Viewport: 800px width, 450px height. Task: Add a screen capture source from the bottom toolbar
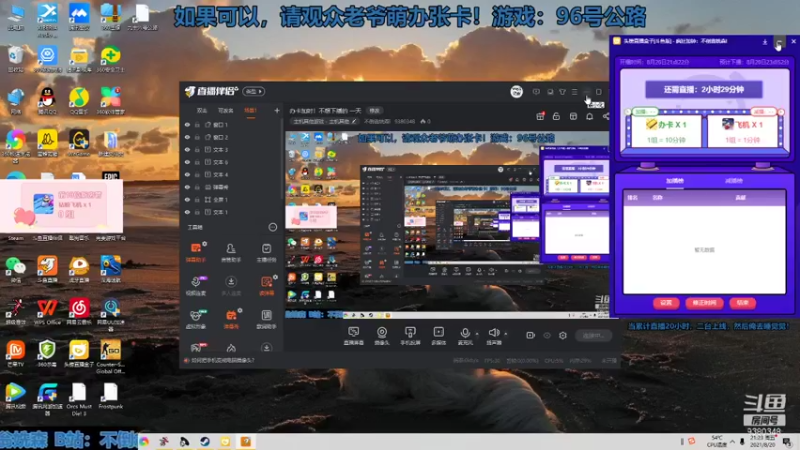click(x=353, y=336)
